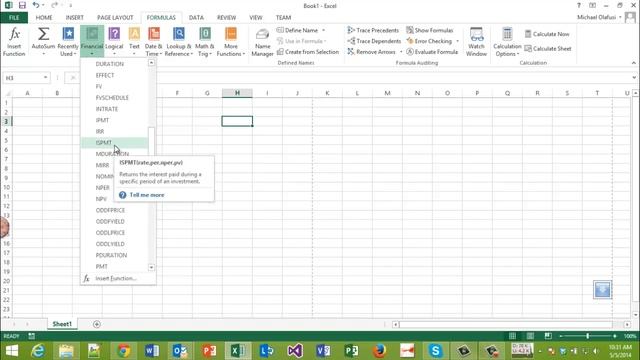Open the Watch Window

coord(476,42)
